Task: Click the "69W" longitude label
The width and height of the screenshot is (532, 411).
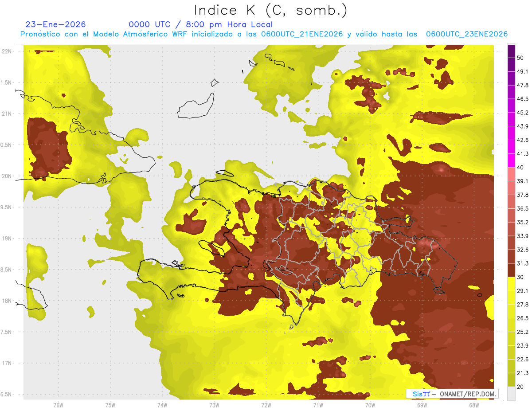Action: coord(422,405)
